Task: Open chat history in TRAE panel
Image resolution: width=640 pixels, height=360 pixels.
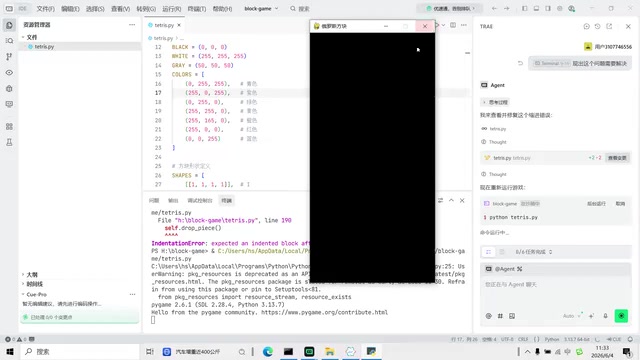Action: (598, 27)
